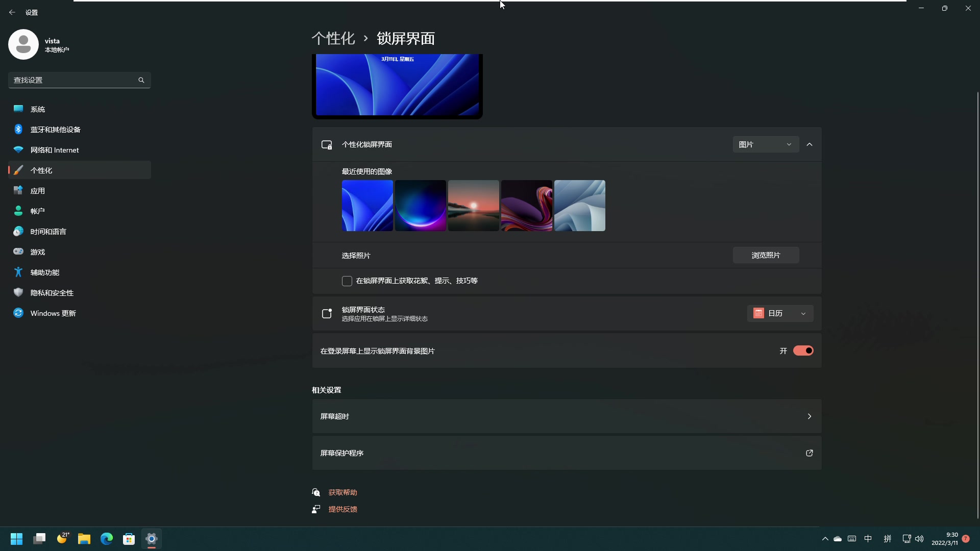The height and width of the screenshot is (551, 980).
Task: Go back to 个性化 breadcrumb
Action: 333,38
